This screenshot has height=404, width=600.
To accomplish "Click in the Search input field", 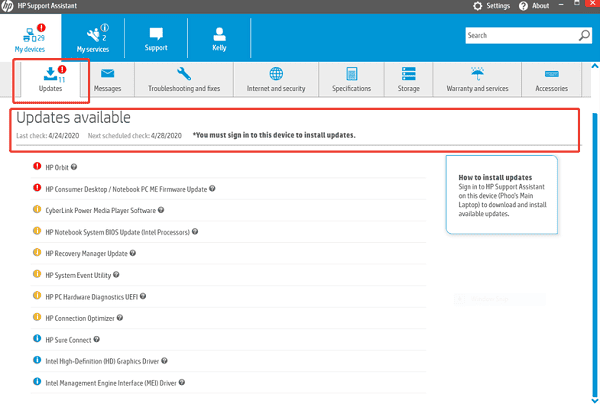I will click(520, 35).
